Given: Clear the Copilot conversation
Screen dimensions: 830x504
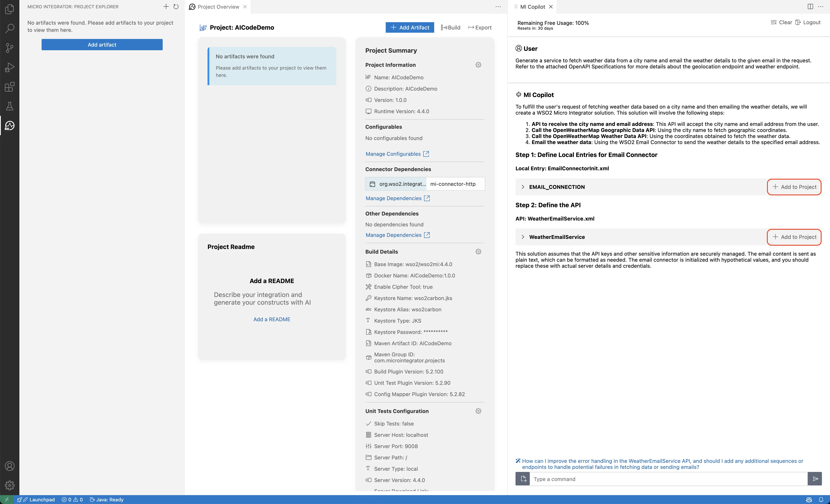Looking at the screenshot, I should coord(781,22).
